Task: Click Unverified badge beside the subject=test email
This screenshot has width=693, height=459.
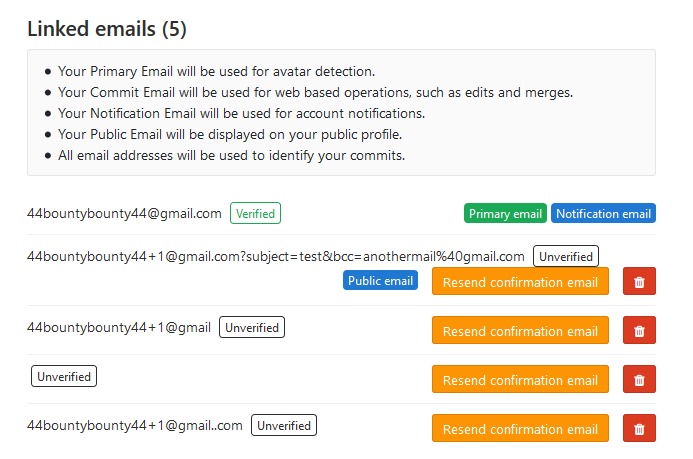Action: (x=566, y=257)
